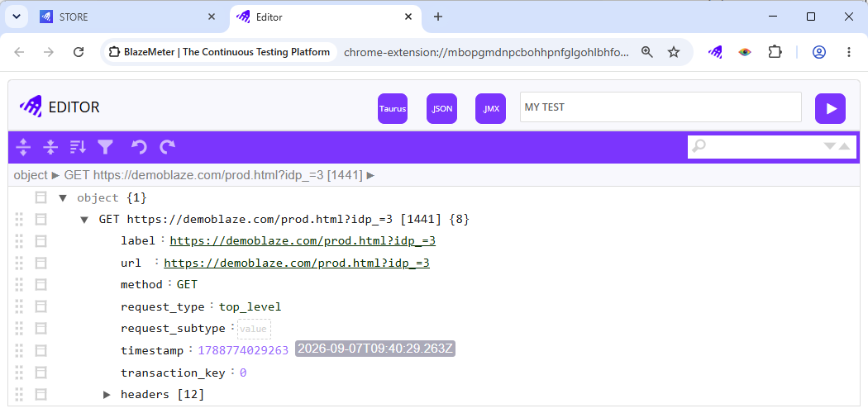Open the label URL link

303,241
